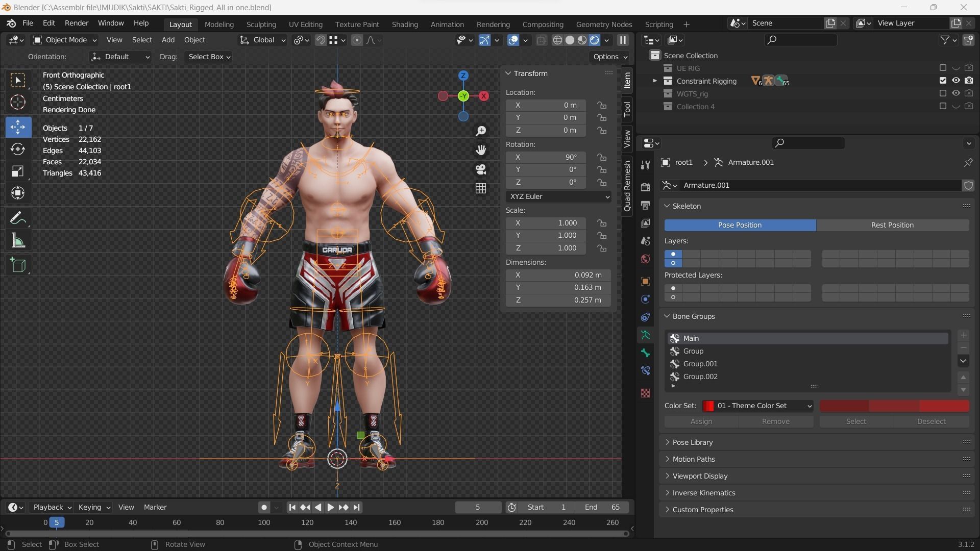
Task: Open the Drag Select Box dropdown
Action: [x=209, y=57]
